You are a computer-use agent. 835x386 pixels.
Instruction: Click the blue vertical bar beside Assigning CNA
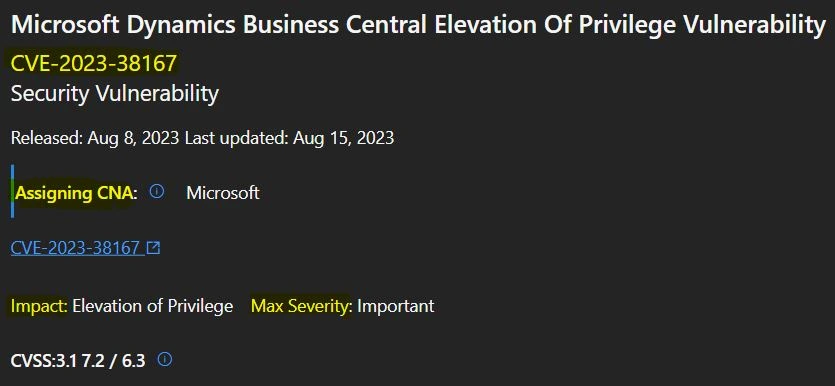click(12, 191)
